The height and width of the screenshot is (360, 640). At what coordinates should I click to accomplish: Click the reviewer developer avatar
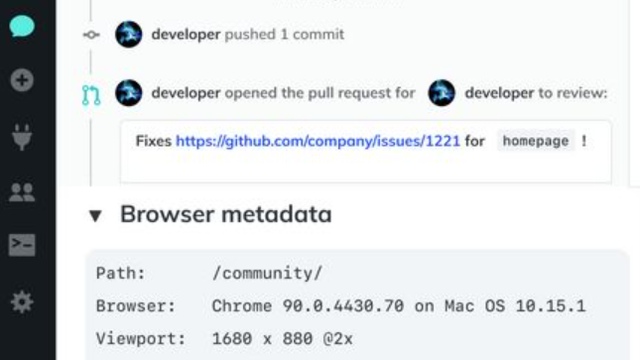point(442,93)
